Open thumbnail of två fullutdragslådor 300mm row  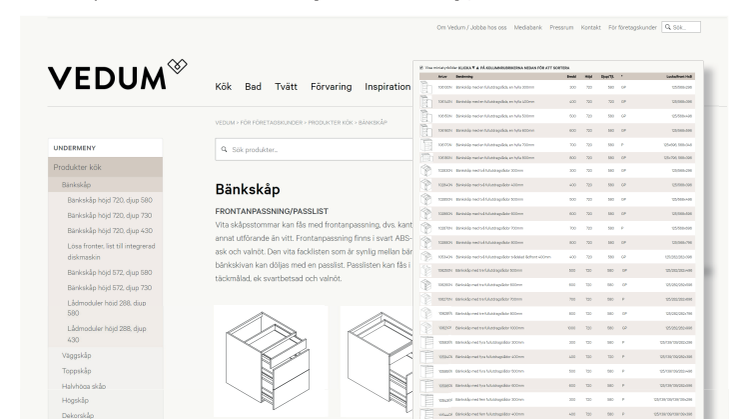[426, 170]
